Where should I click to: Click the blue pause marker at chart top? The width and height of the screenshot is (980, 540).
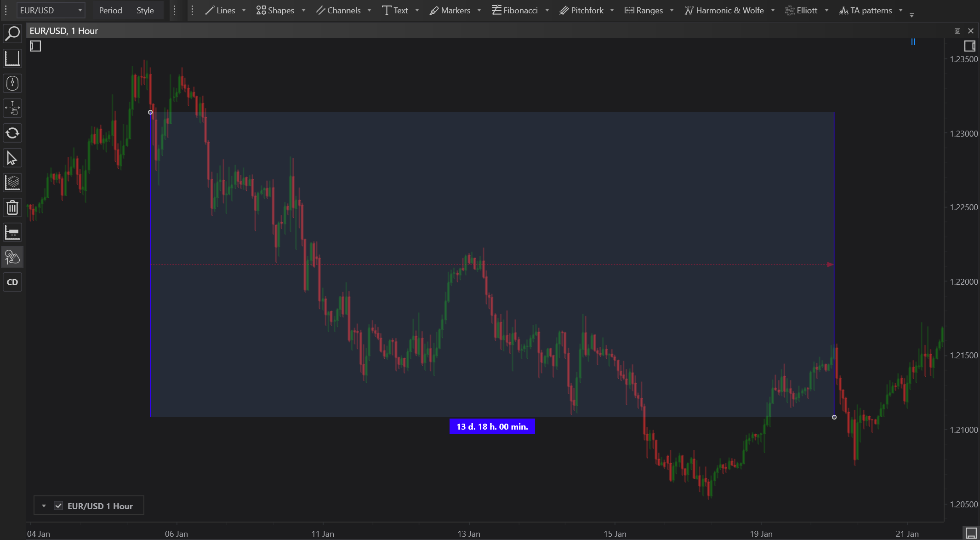(x=913, y=42)
